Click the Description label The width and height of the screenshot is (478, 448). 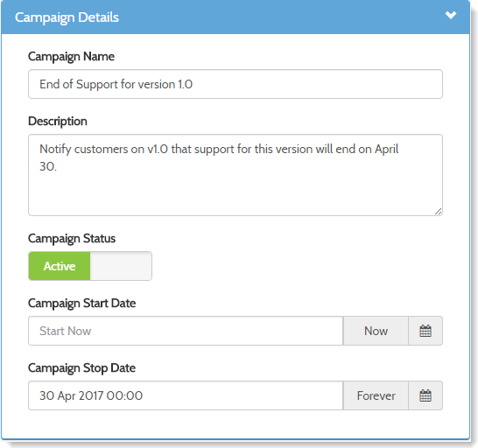pyautogui.click(x=58, y=122)
